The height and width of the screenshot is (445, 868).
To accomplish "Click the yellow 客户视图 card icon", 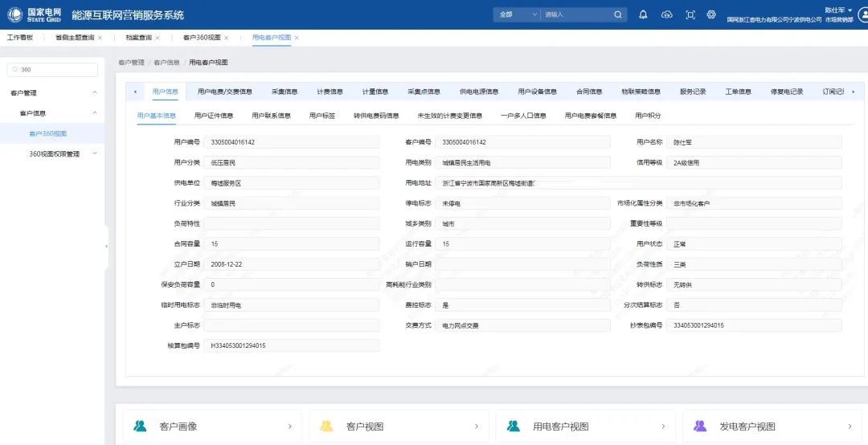I will click(326, 427).
